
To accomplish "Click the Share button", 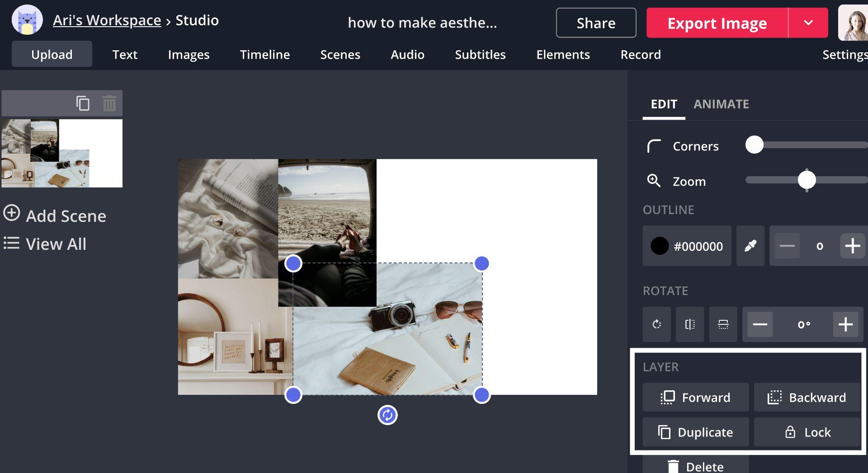I will pyautogui.click(x=596, y=23).
